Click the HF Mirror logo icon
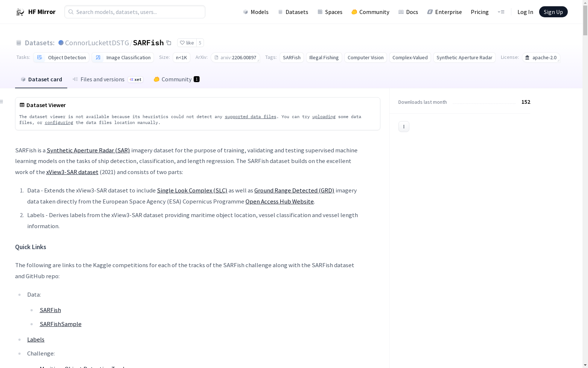The height and width of the screenshot is (368, 588). pyautogui.click(x=20, y=12)
